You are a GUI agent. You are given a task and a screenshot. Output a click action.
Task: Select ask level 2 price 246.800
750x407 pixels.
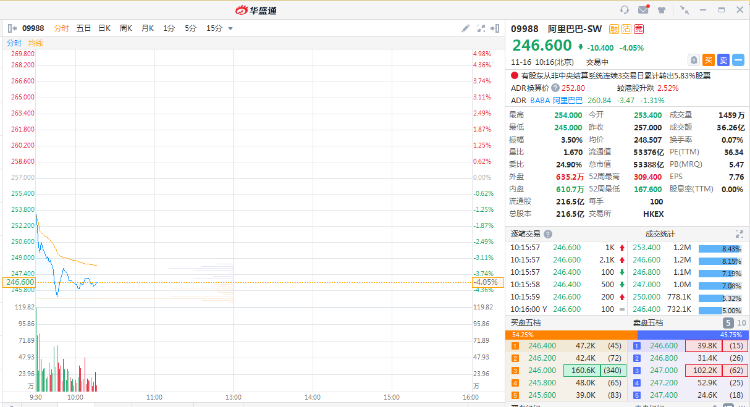(x=663, y=358)
